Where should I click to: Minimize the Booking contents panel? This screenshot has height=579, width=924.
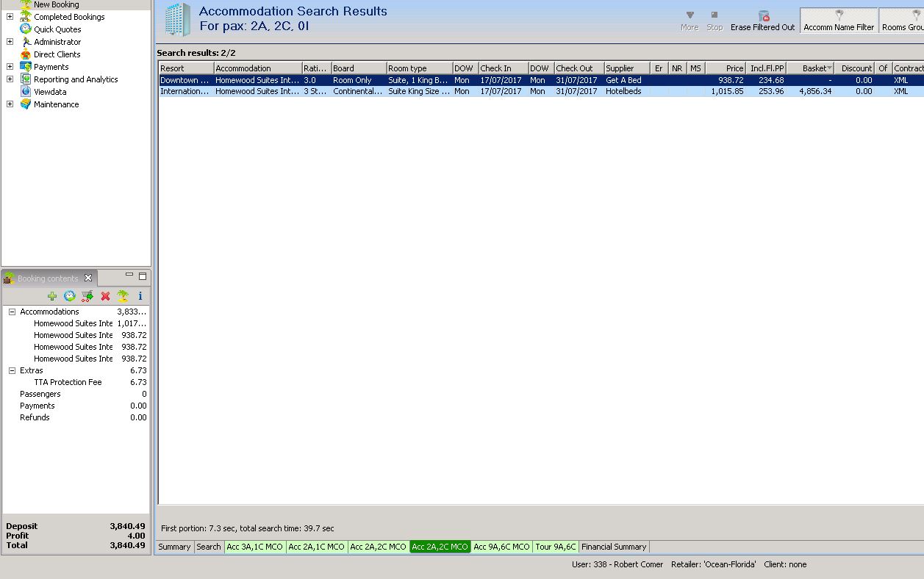(x=129, y=276)
